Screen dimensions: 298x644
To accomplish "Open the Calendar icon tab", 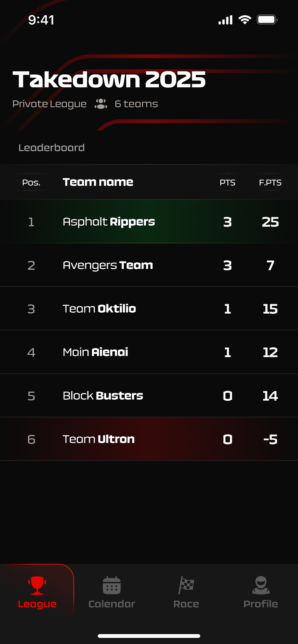I will coord(112,585).
